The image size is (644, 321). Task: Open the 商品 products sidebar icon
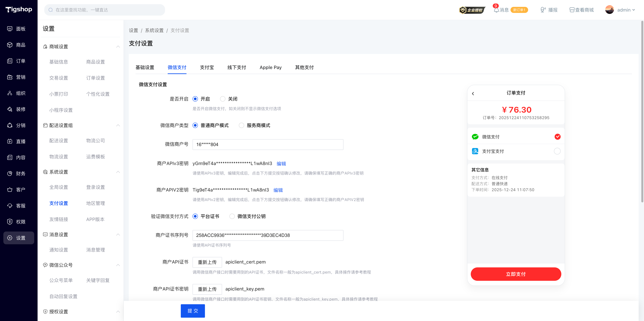(x=10, y=45)
